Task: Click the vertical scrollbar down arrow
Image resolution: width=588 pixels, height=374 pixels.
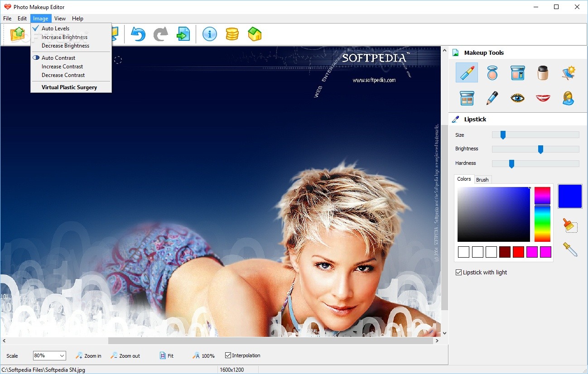Action: click(444, 333)
